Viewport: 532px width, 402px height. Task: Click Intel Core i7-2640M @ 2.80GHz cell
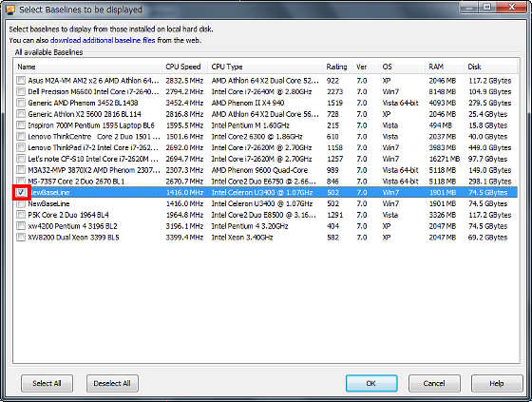pyautogui.click(x=261, y=91)
